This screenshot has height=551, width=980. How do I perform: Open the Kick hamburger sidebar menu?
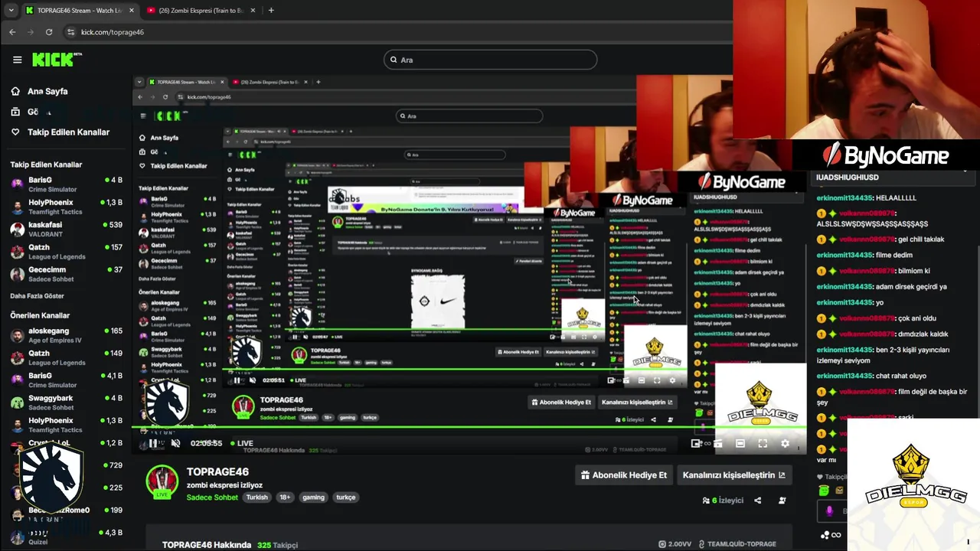click(x=17, y=60)
